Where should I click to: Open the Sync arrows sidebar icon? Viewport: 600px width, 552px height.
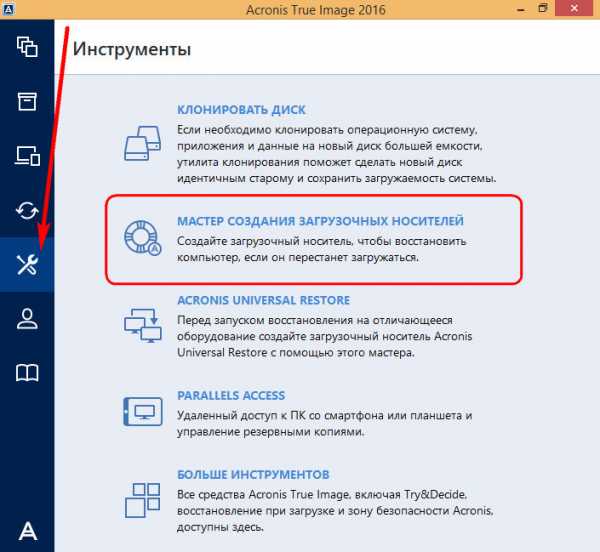point(27,210)
